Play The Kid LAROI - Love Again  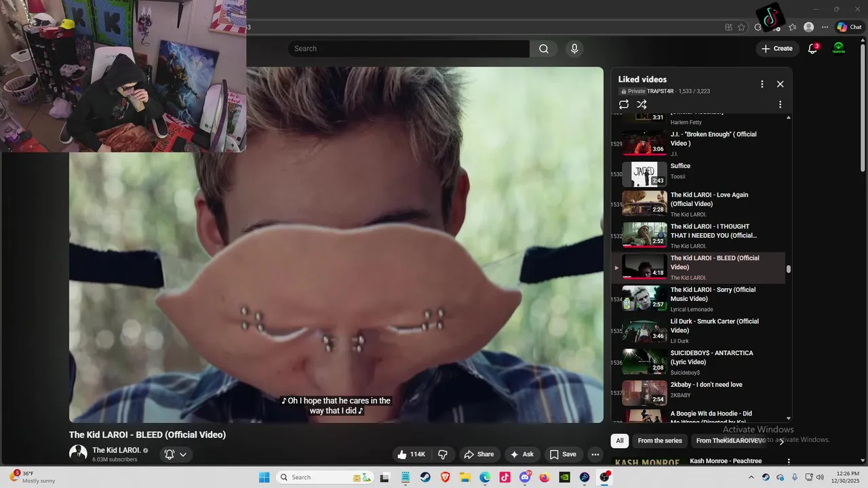[x=698, y=204]
